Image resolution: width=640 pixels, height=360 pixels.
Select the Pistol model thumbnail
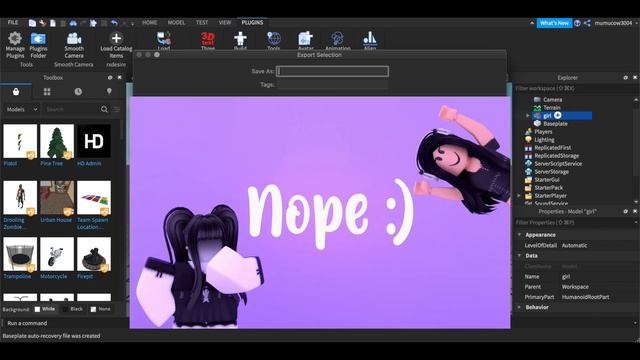click(20, 141)
